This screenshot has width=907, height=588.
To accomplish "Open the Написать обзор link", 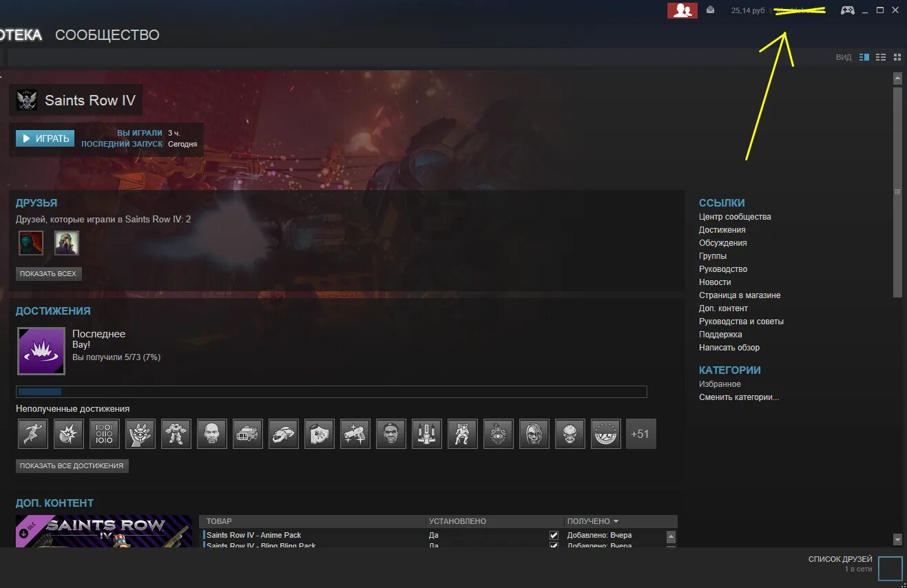I will point(729,348).
